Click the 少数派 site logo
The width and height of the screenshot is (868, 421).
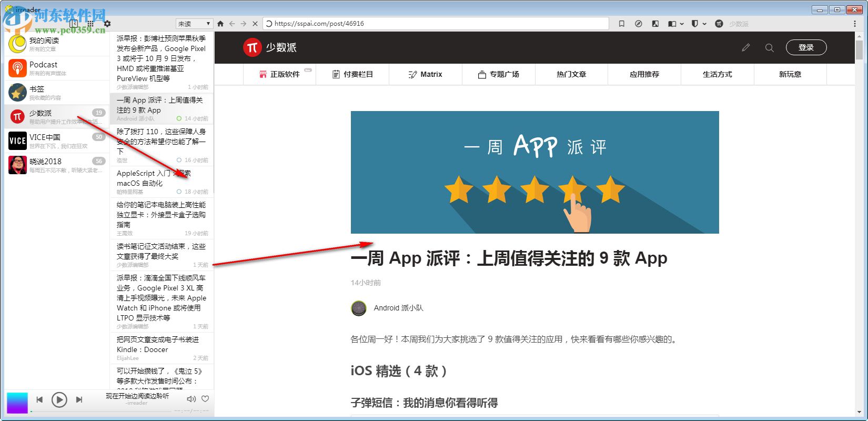270,48
